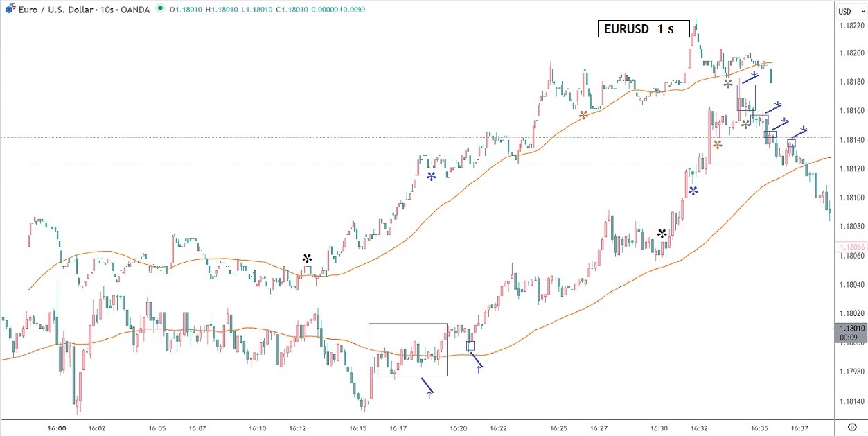
Task: Click the 1.18020 price axis label
Action: (x=851, y=314)
